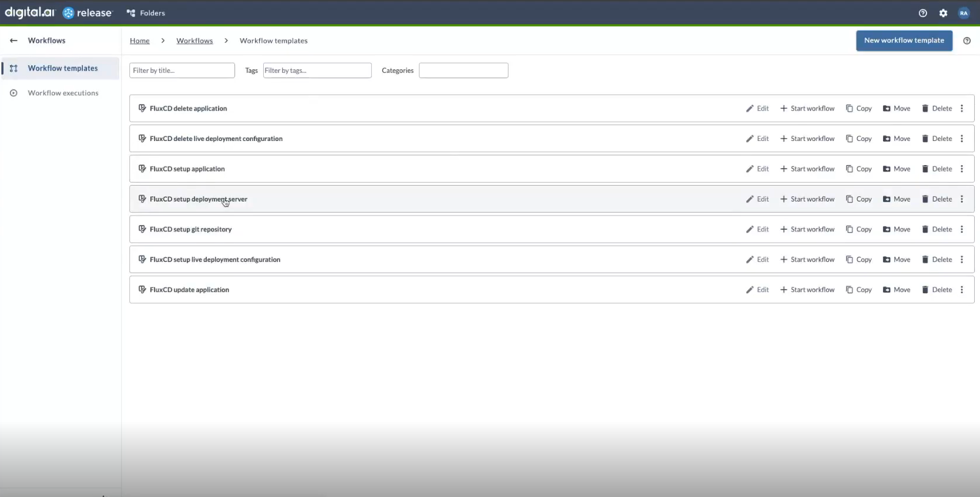Delete FluxCD update application template
Screen dimensions: 980x497
coord(937,290)
